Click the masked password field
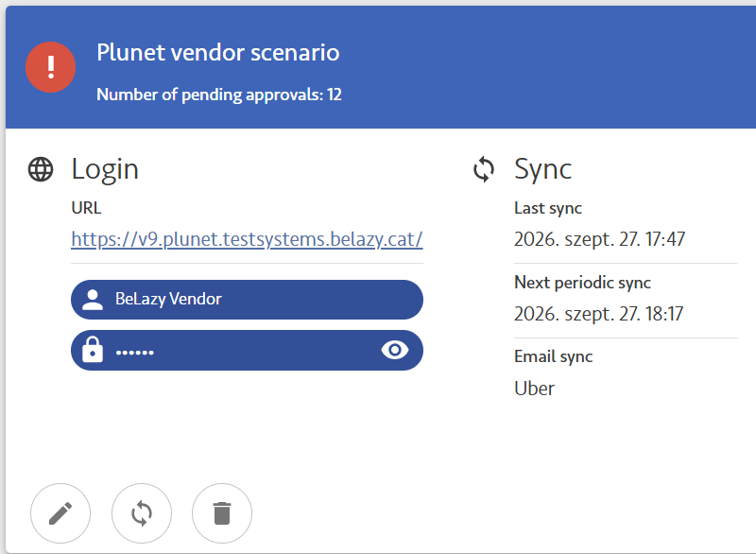Viewport: 756px width, 554px height. (x=247, y=350)
